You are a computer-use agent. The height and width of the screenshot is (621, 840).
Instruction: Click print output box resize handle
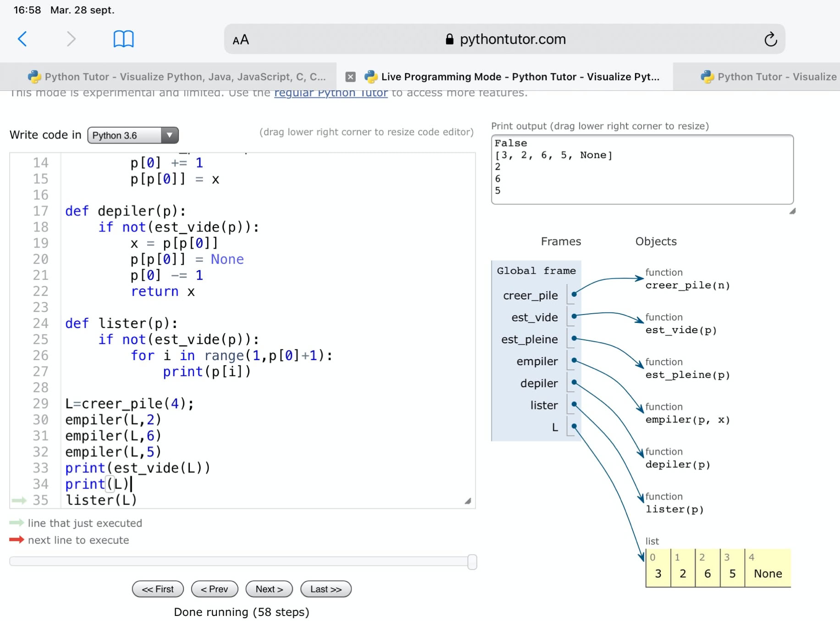click(792, 211)
